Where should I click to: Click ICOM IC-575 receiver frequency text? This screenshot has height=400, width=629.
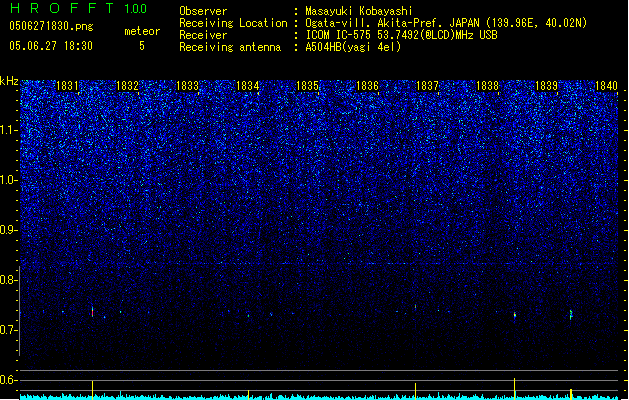(401, 35)
